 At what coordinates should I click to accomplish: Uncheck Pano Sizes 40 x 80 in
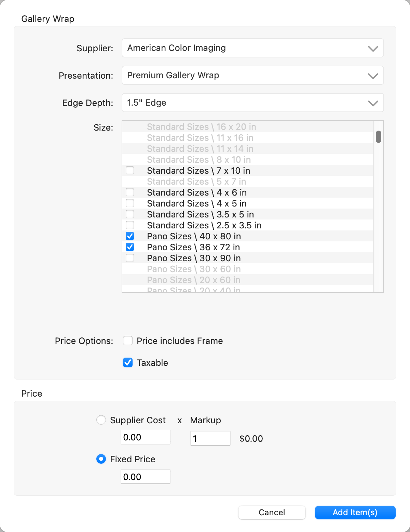pyautogui.click(x=130, y=236)
